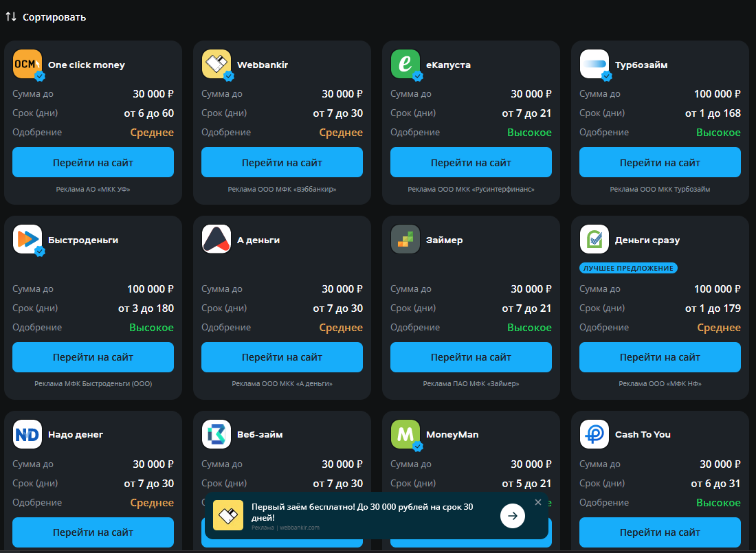Click the Реклама ООО «МФК НФ» note
Image resolution: width=756 pixels, height=553 pixels.
(x=660, y=384)
